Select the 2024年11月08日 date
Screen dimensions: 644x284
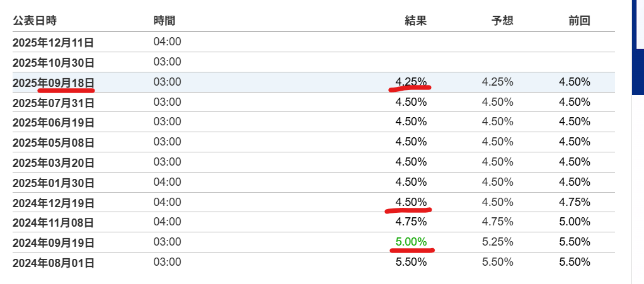pos(54,223)
